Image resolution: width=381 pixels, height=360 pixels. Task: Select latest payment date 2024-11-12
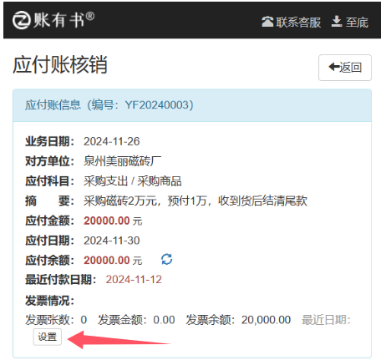134,279
